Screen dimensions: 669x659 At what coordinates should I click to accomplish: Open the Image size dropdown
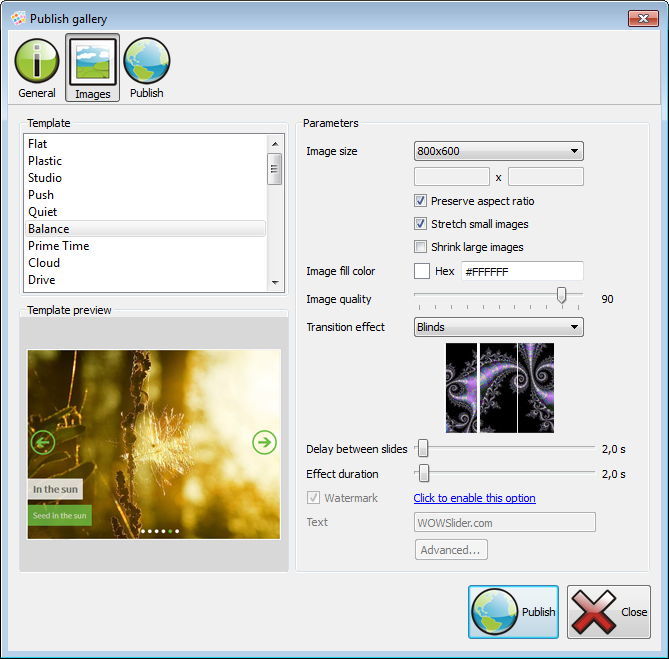coord(498,151)
